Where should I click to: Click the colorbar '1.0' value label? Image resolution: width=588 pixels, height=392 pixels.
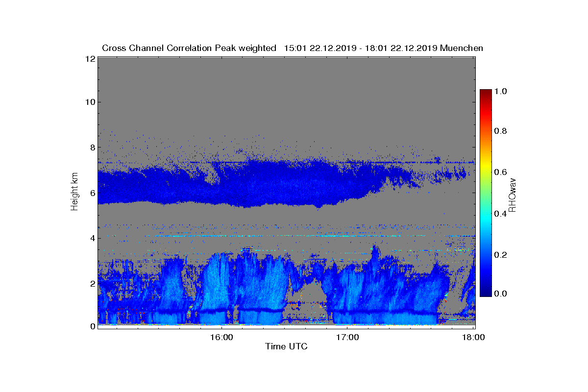(x=502, y=91)
